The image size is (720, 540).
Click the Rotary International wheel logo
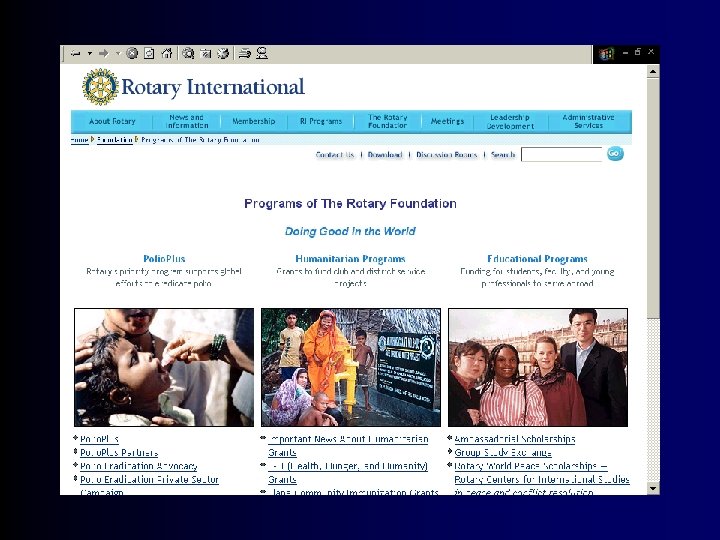(100, 87)
